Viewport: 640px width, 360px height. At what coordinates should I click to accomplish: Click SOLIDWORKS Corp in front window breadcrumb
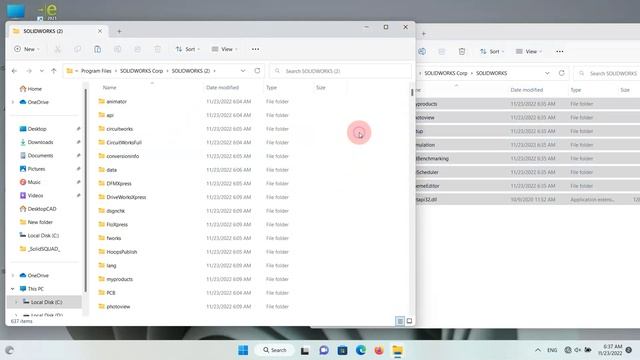pyautogui.click(x=141, y=71)
